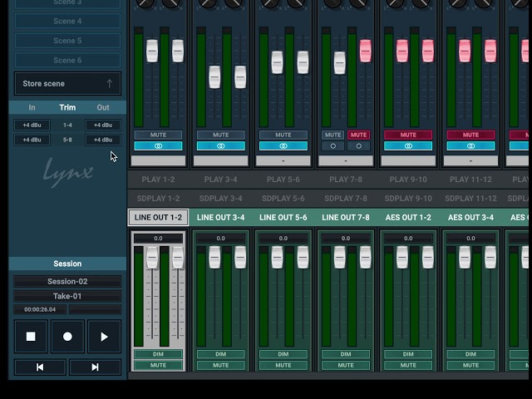Toggle DIM on AES OUT 3-4
Viewport: 532px width, 399px height.
point(470,354)
